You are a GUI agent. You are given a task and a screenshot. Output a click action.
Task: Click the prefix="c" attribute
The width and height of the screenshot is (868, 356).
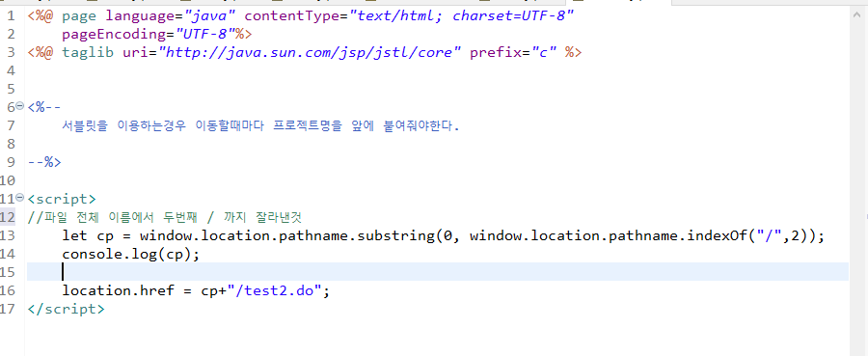pyautogui.click(x=513, y=53)
